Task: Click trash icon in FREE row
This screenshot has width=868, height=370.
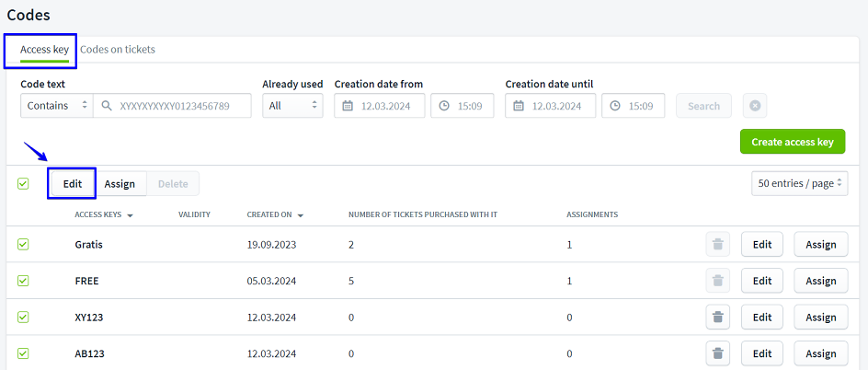Action: click(x=718, y=281)
